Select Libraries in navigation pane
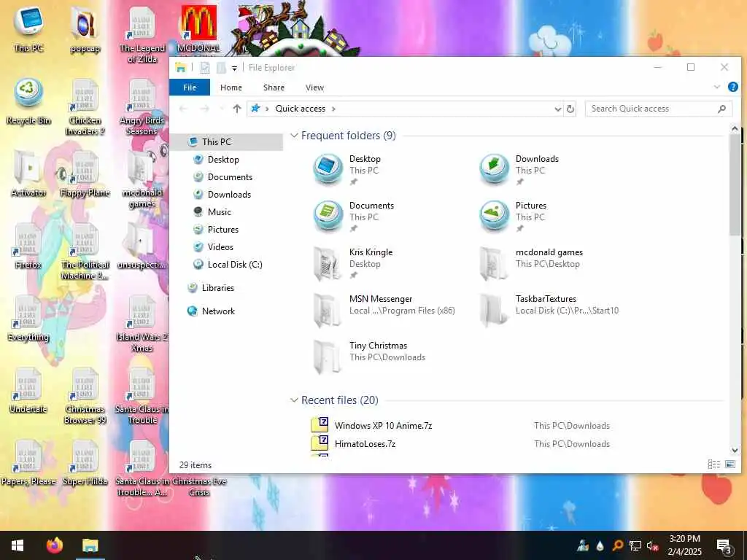Image resolution: width=747 pixels, height=560 pixels. (x=217, y=288)
